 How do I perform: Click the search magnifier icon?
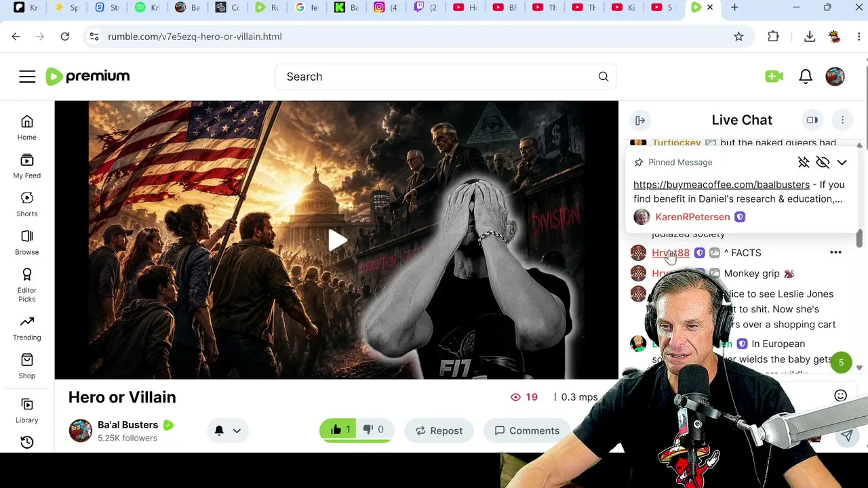[604, 77]
